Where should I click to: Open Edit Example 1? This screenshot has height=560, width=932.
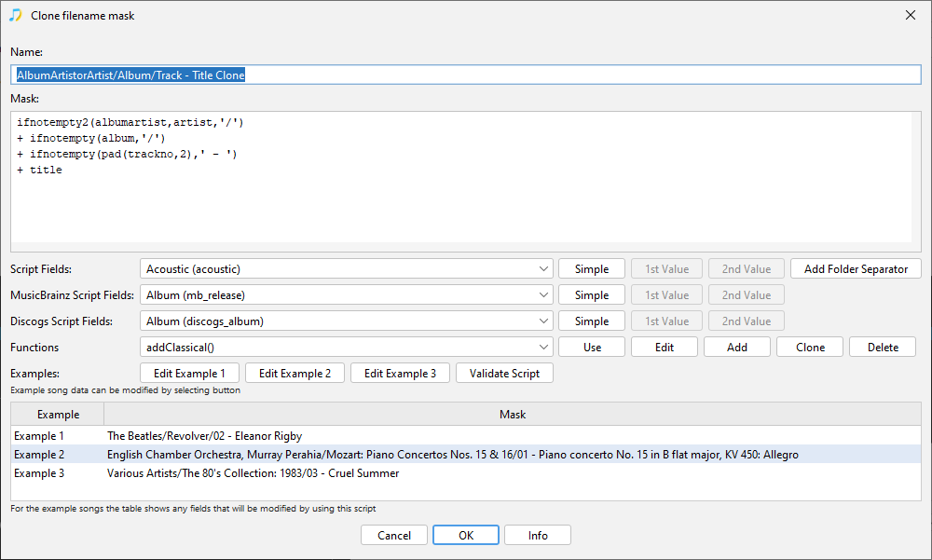coord(189,374)
